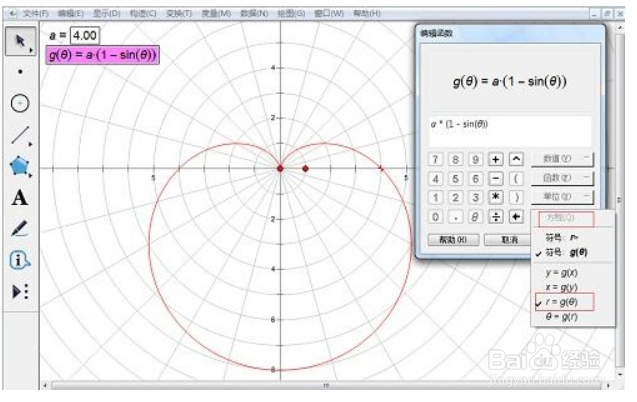The width and height of the screenshot is (637, 402).
Task: Click the decimal point key
Action: pyautogui.click(x=455, y=216)
